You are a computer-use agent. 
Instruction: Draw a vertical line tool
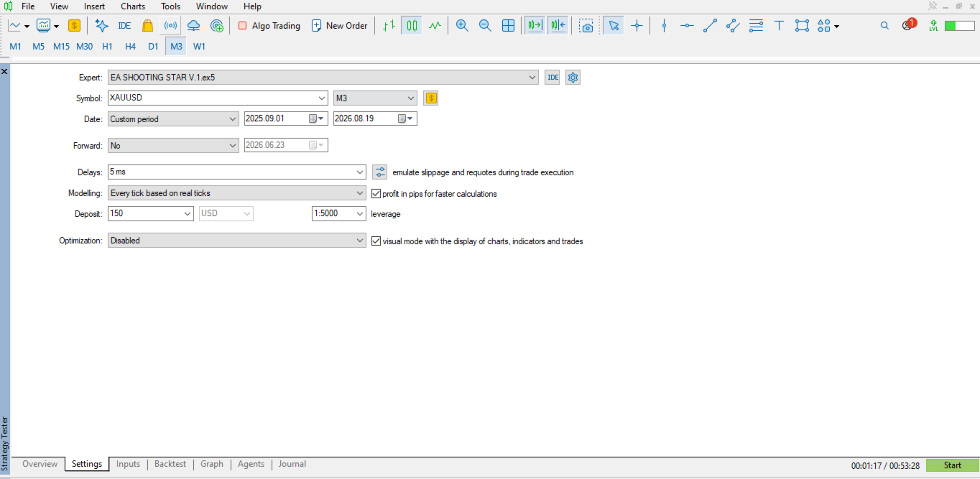(x=664, y=26)
